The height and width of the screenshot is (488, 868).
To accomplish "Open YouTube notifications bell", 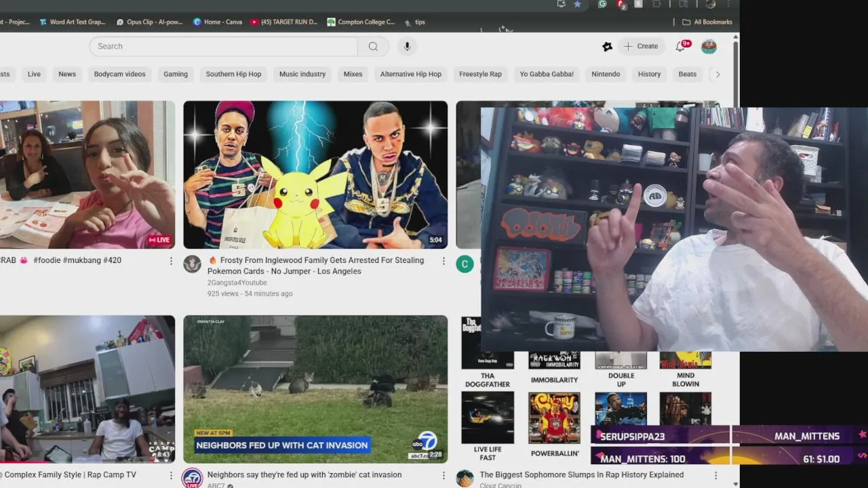I will [x=680, y=46].
